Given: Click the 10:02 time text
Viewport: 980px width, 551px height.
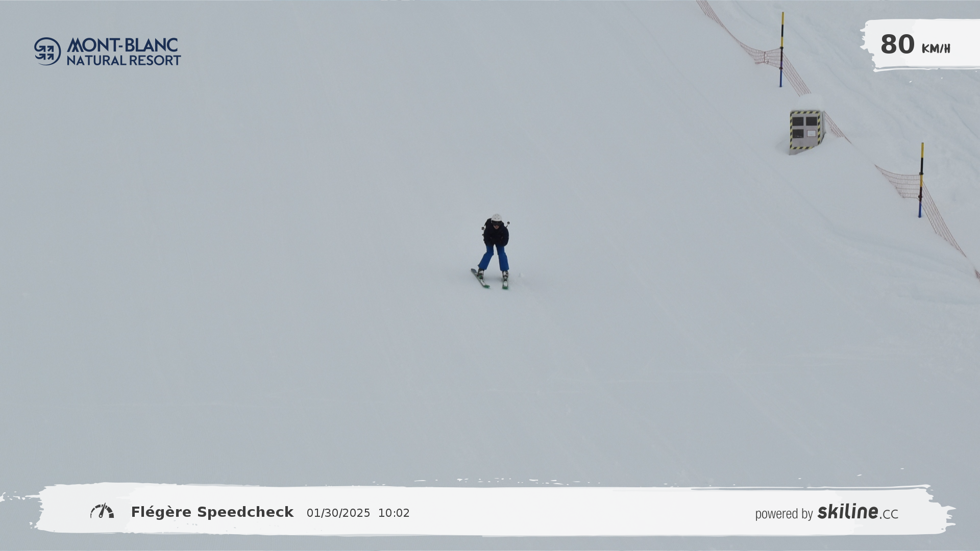Looking at the screenshot, I should [x=394, y=513].
